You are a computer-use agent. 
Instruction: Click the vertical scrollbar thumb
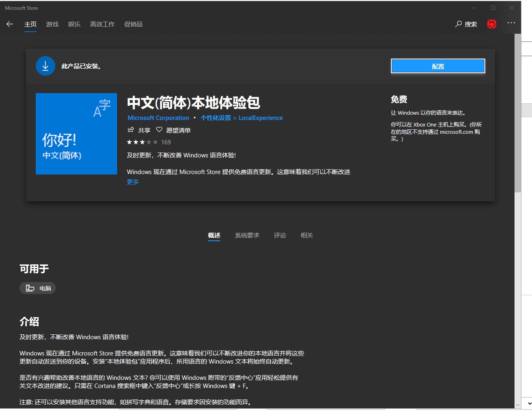click(x=518, y=113)
